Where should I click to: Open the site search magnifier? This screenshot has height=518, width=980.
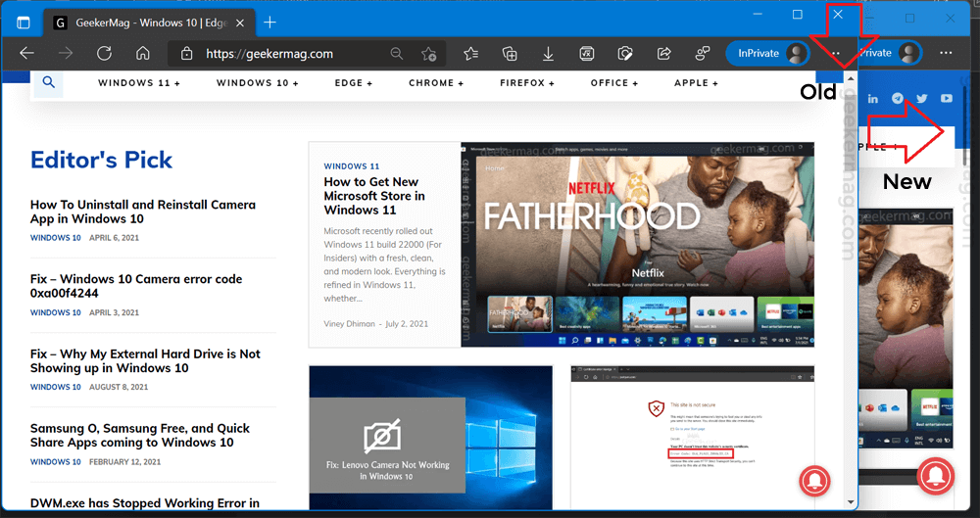point(49,82)
